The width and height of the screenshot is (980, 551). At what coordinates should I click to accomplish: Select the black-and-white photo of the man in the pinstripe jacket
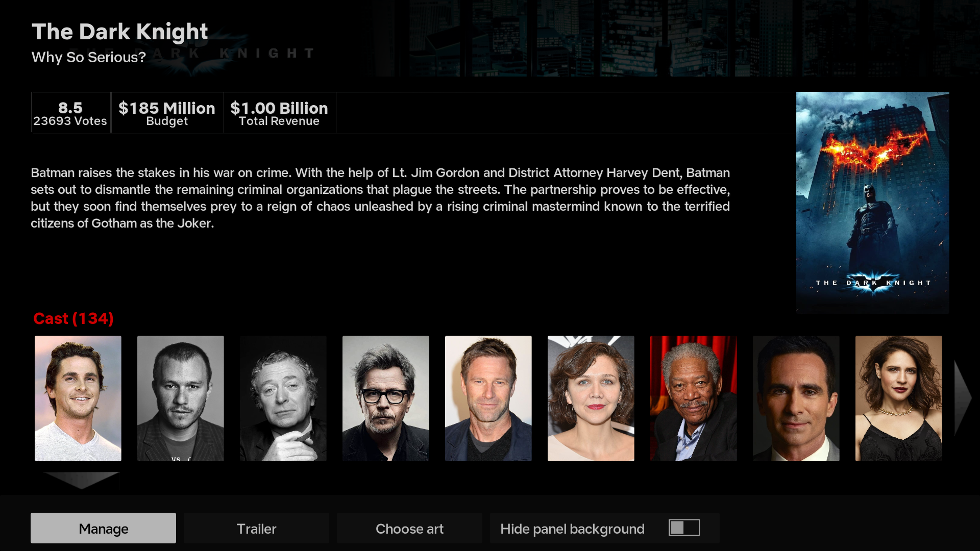181,398
